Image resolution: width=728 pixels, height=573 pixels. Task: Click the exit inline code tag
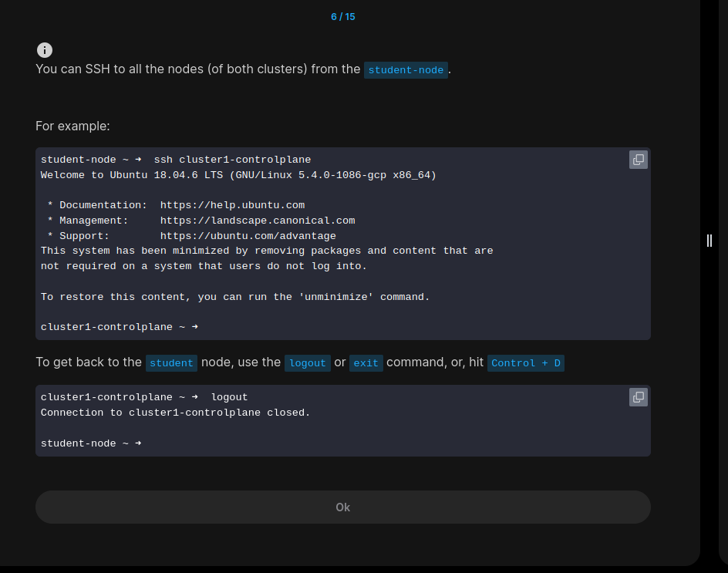[x=366, y=363]
